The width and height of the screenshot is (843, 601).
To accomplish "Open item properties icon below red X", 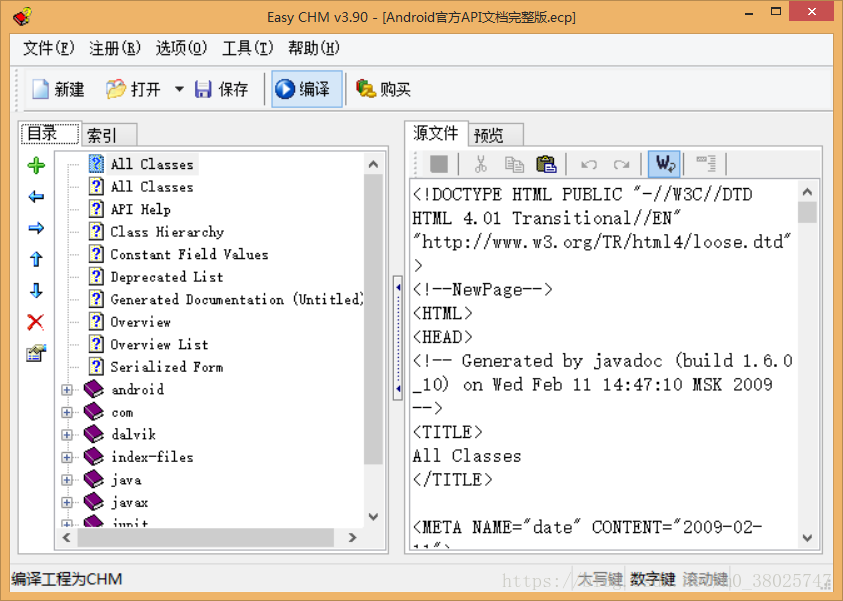I will (36, 353).
